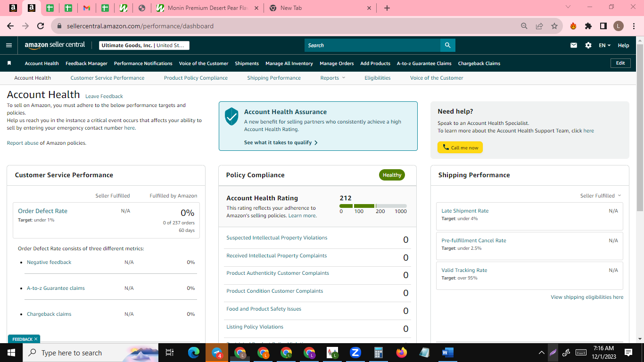Click the Account Health Assurance shield icon
The image size is (644, 362).
coord(231,116)
